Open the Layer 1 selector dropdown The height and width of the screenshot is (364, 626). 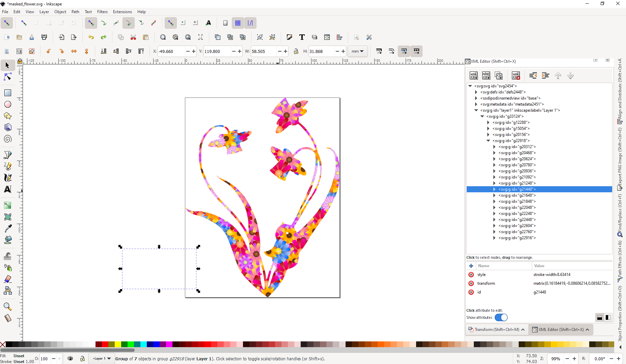coord(101,359)
